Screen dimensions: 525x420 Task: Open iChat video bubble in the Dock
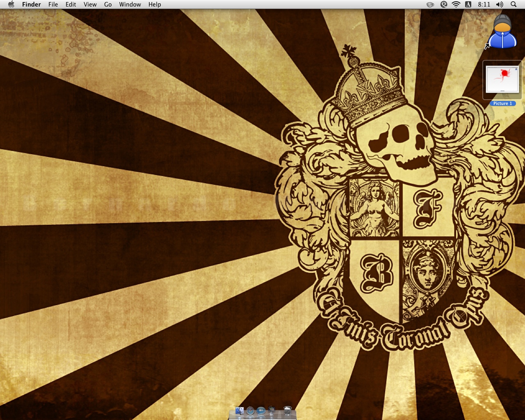click(261, 411)
